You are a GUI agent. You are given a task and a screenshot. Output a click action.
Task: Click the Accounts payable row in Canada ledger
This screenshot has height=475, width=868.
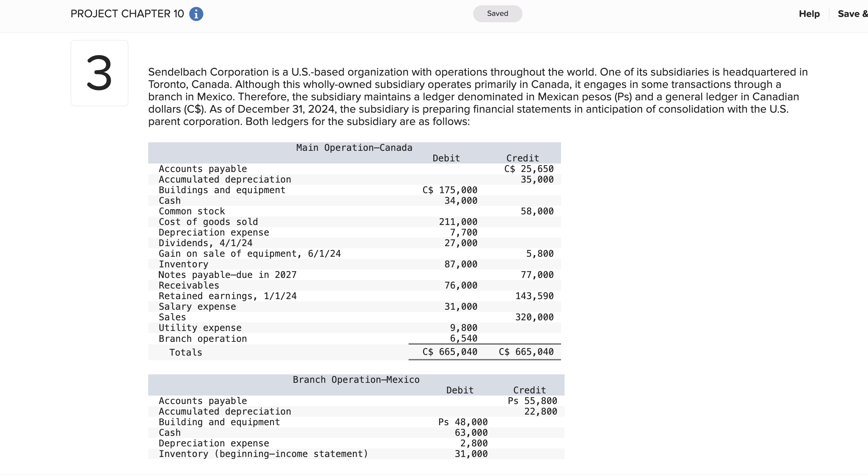pyautogui.click(x=203, y=169)
